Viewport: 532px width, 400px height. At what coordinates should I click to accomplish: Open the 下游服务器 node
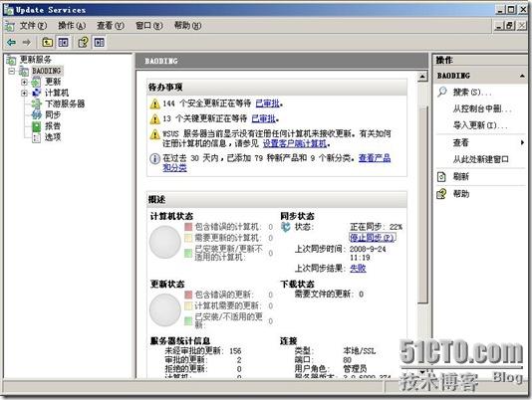65,103
